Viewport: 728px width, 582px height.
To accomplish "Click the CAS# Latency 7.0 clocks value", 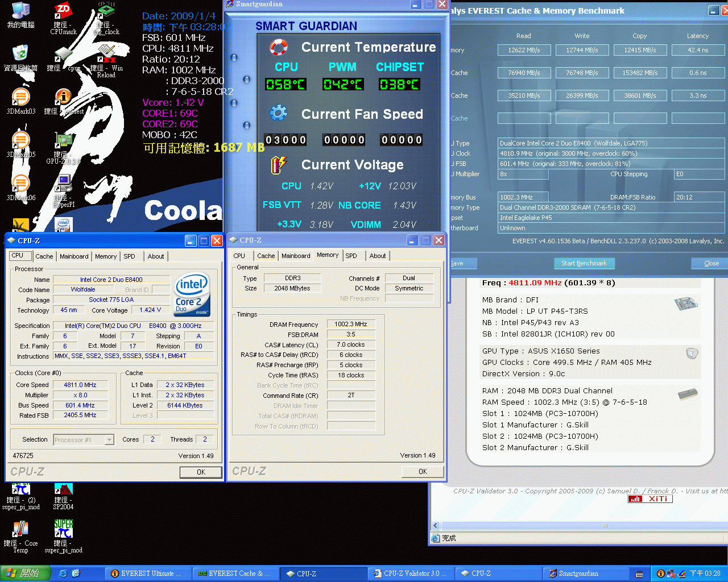I will coord(351,344).
